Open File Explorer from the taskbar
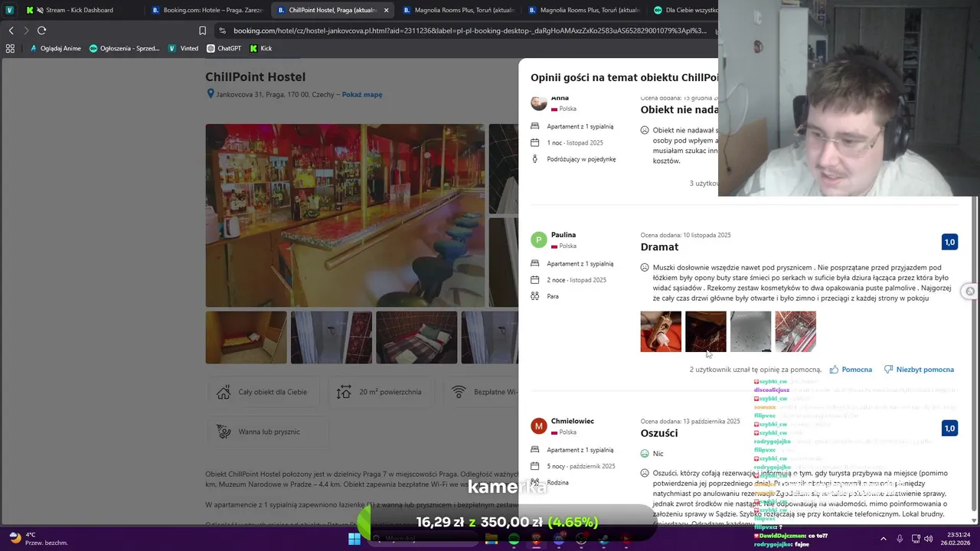Screen dimensions: 980x551 492,539
